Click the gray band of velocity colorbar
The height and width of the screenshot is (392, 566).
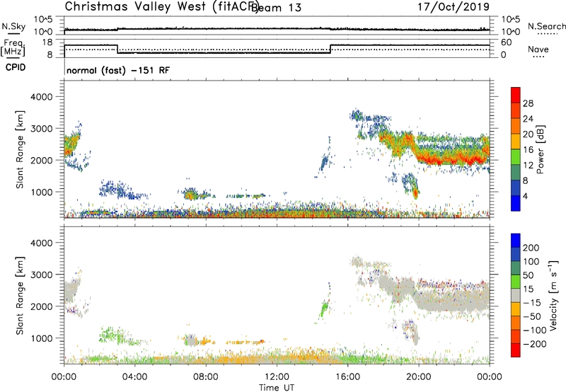(516, 296)
